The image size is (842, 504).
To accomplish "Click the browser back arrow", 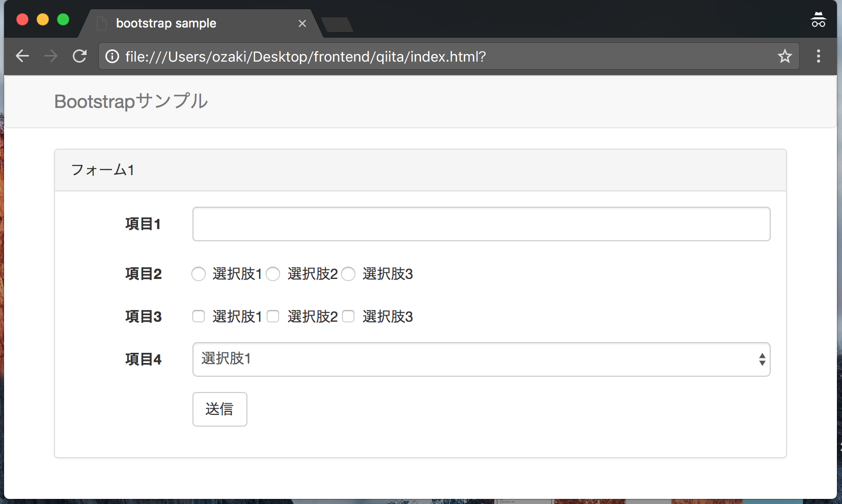I will [x=22, y=56].
